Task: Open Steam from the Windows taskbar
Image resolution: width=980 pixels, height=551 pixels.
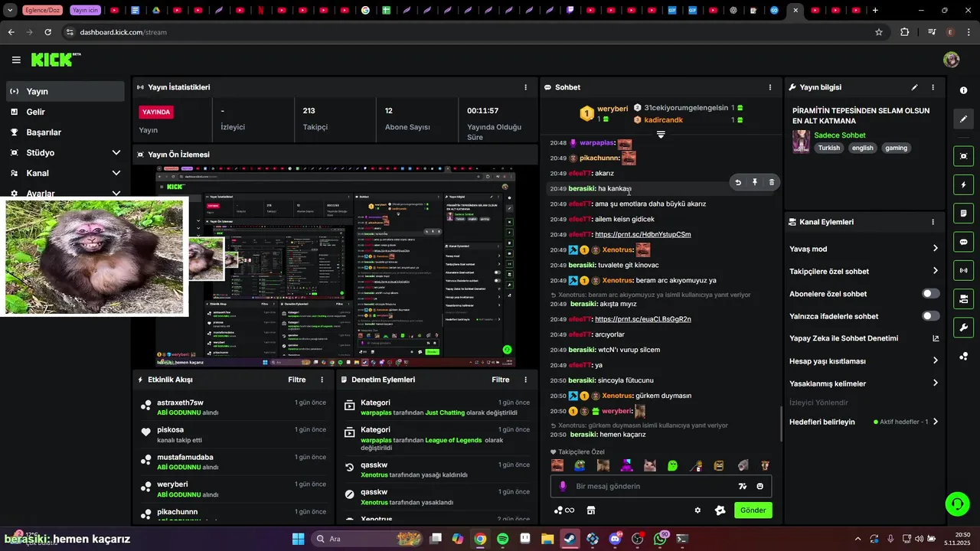Action: [x=570, y=539]
